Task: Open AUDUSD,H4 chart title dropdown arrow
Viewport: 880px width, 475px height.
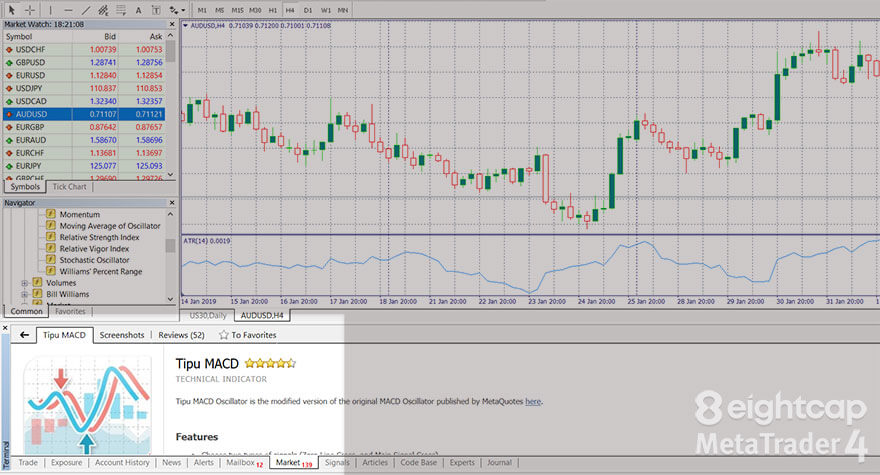Action: 185,25
